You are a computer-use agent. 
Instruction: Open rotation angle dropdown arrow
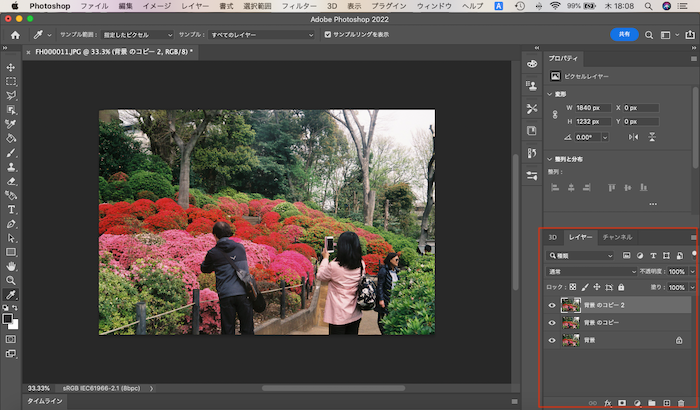pyautogui.click(x=605, y=138)
